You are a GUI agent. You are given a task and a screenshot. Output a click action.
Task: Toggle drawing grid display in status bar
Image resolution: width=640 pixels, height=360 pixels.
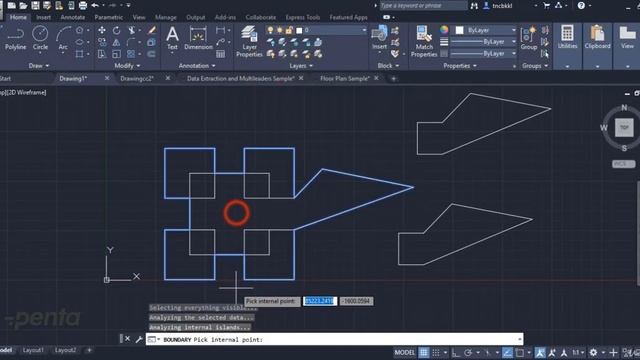click(424, 352)
